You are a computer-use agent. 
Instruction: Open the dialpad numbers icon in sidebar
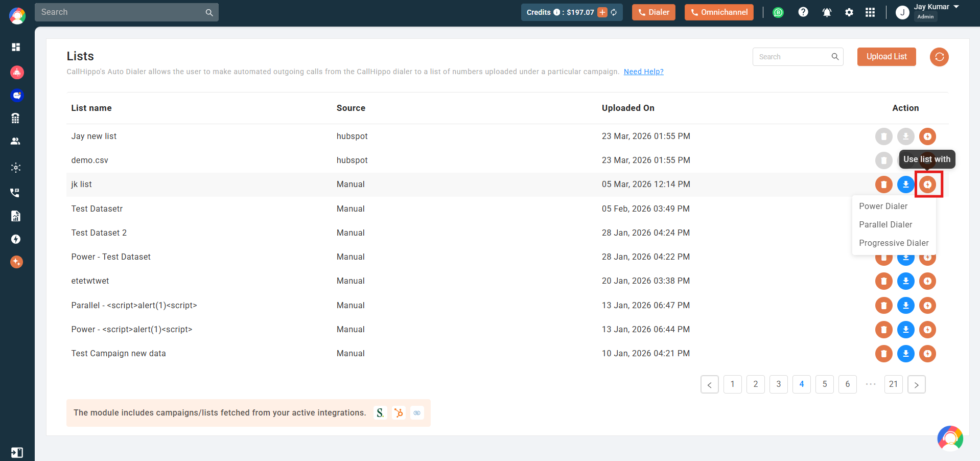[x=15, y=119]
